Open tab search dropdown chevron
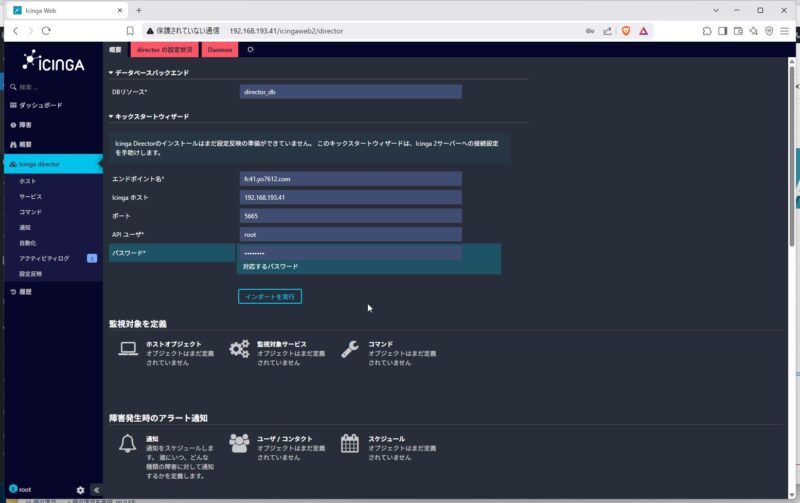 [x=716, y=10]
